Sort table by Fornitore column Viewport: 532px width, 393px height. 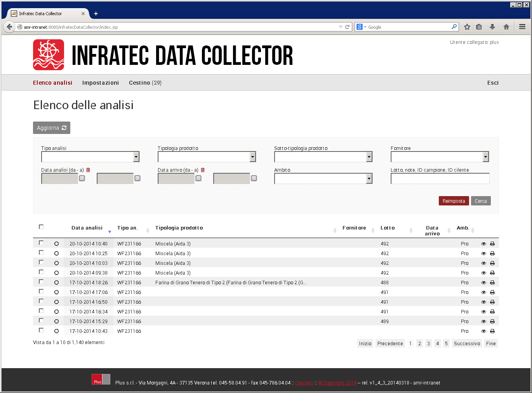354,228
